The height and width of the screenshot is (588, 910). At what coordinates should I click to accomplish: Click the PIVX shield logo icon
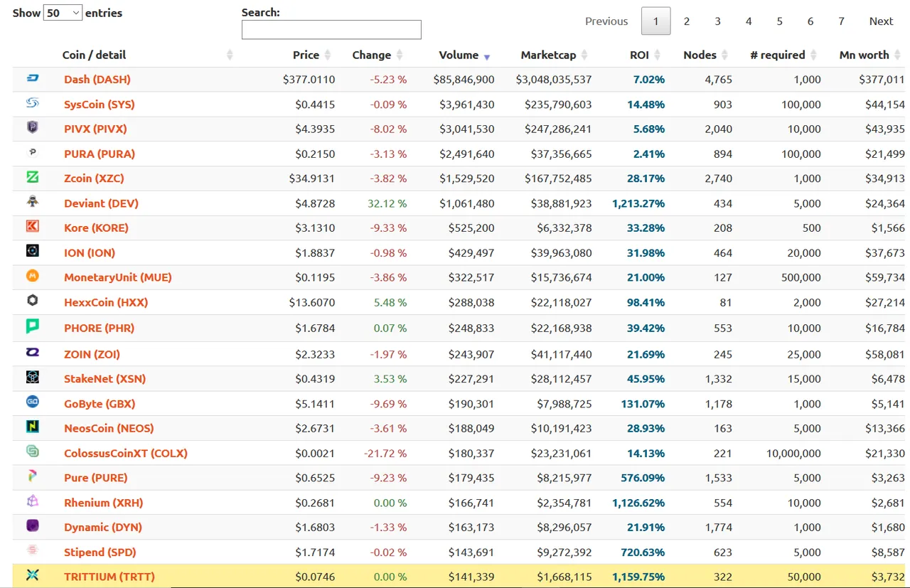pyautogui.click(x=32, y=127)
